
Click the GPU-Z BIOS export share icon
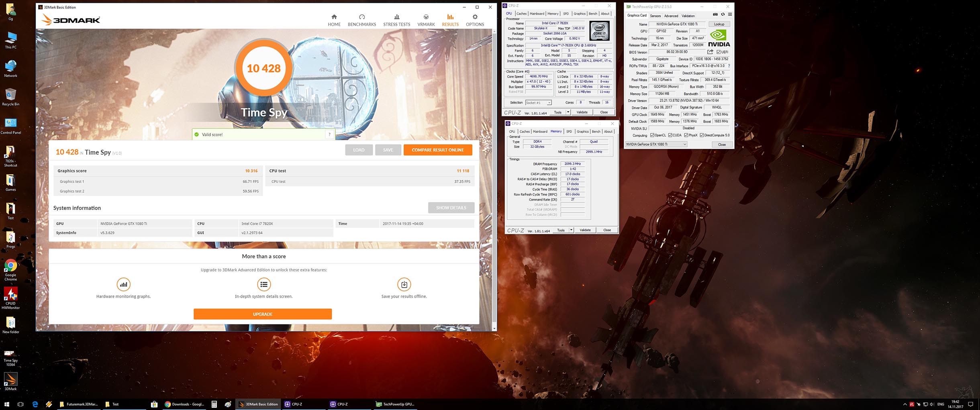pyautogui.click(x=710, y=52)
